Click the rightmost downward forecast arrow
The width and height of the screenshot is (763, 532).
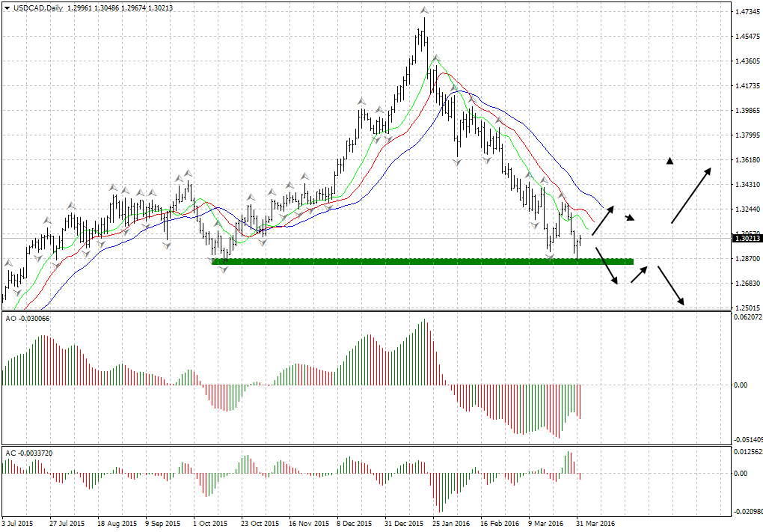[x=671, y=285]
